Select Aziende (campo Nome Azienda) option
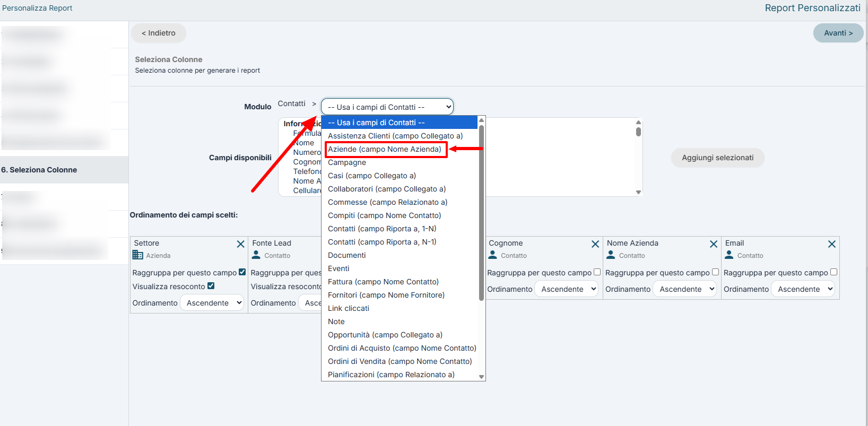The image size is (868, 426). point(385,149)
